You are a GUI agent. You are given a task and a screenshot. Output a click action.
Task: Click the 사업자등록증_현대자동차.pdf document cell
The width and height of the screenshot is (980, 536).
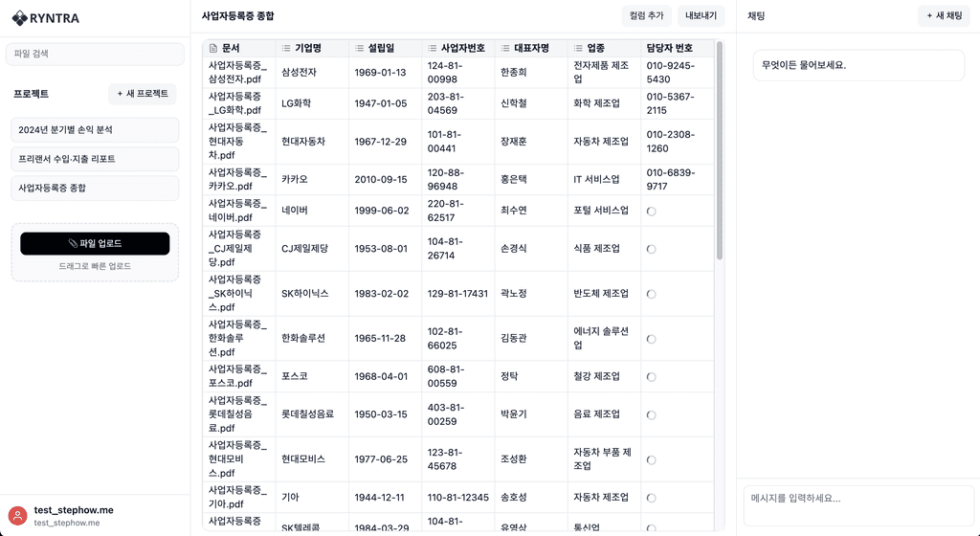click(238, 142)
